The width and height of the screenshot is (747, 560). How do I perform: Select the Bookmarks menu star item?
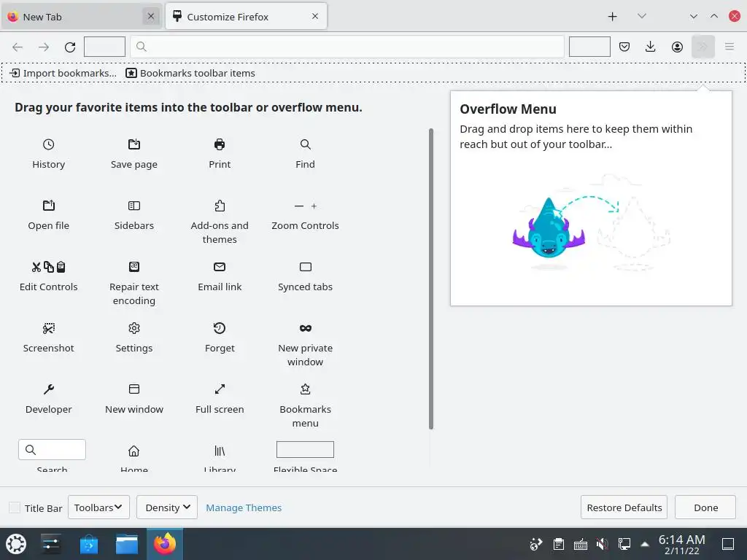pos(306,405)
